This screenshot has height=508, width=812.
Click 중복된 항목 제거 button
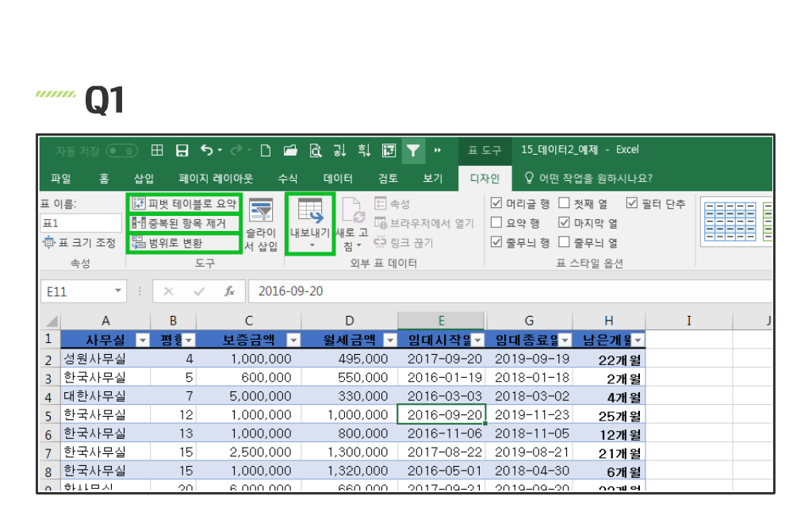coord(184,223)
